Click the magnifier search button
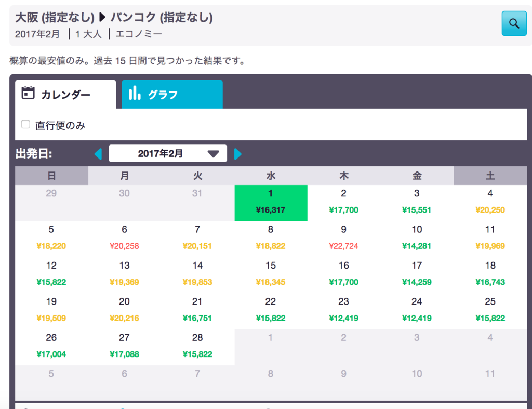Screen dimensions: 532x409 (514, 23)
